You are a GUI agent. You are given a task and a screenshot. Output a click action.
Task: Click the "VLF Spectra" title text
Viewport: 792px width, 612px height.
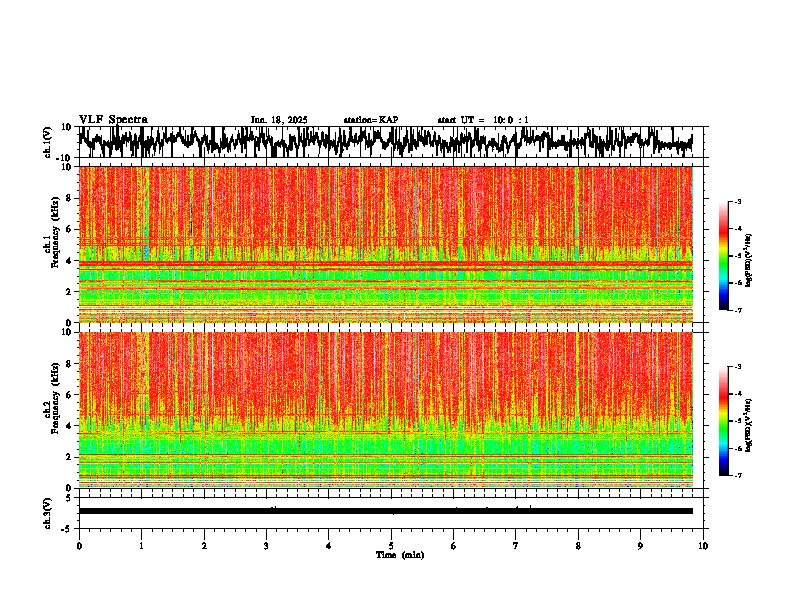pyautogui.click(x=113, y=120)
